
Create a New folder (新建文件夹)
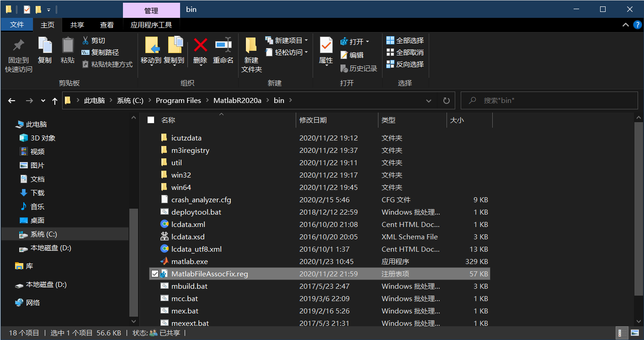[x=251, y=55]
